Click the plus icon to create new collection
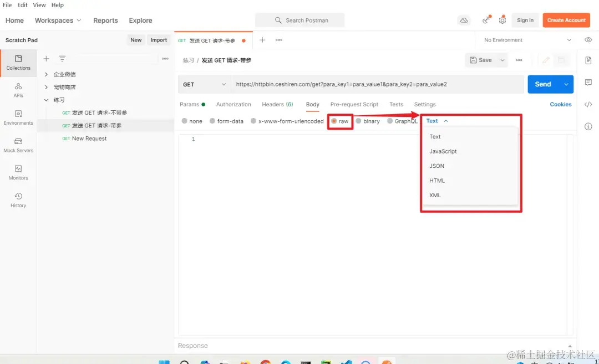599x364 pixels. 46,58
